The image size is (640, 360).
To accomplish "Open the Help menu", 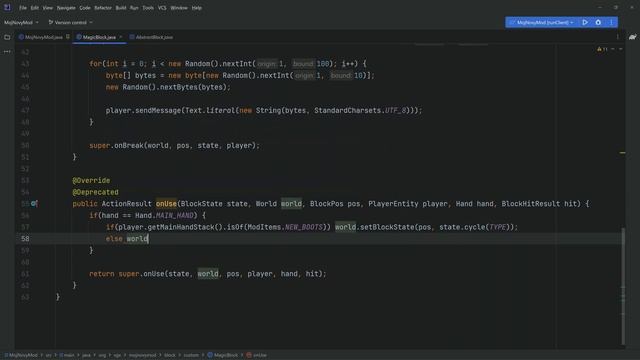I will coord(197,8).
